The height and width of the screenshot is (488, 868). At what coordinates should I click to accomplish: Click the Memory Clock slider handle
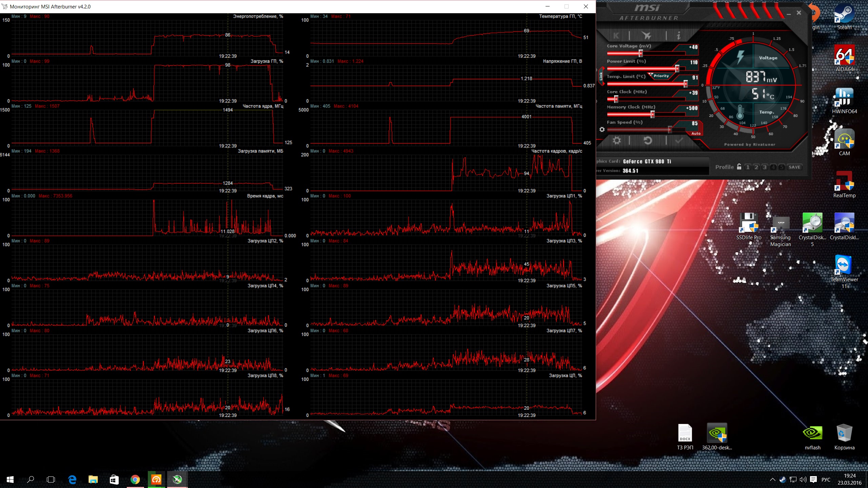tap(652, 115)
